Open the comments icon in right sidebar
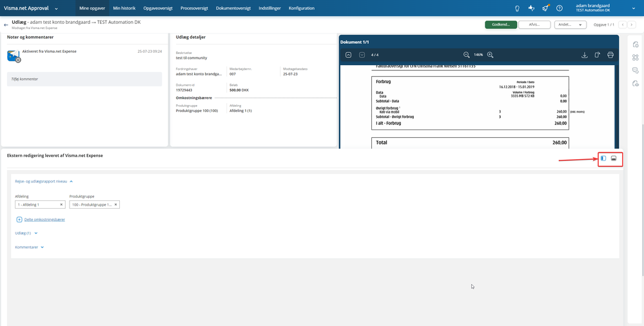This screenshot has width=644, height=326. (635, 71)
